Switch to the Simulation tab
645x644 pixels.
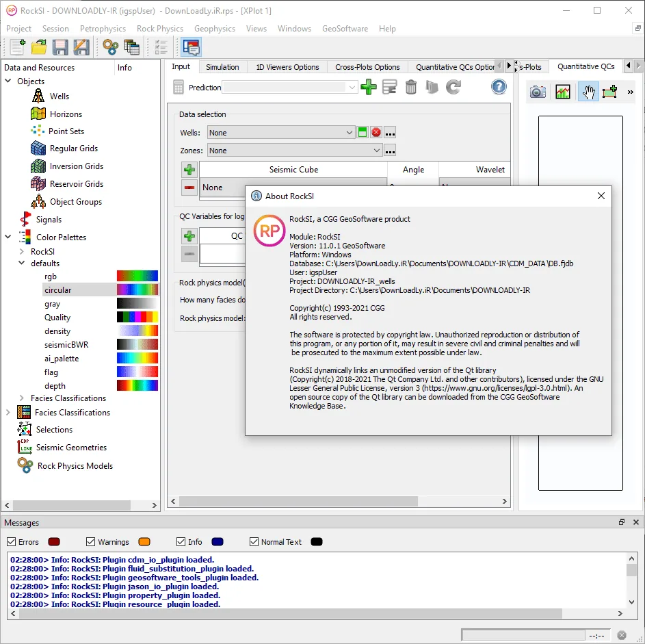tap(222, 67)
